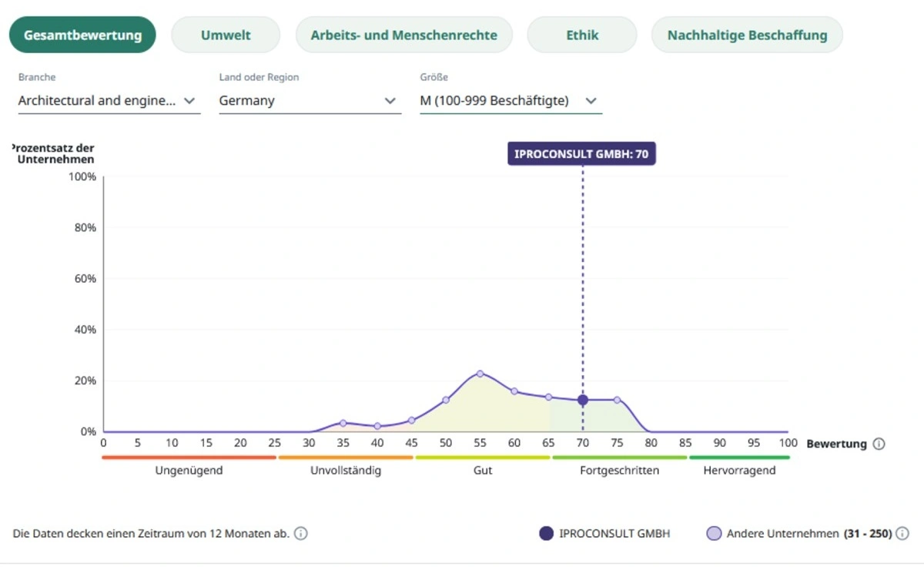Image resolution: width=924 pixels, height=567 pixels.
Task: Click the chart data point at score 35
Action: [343, 423]
